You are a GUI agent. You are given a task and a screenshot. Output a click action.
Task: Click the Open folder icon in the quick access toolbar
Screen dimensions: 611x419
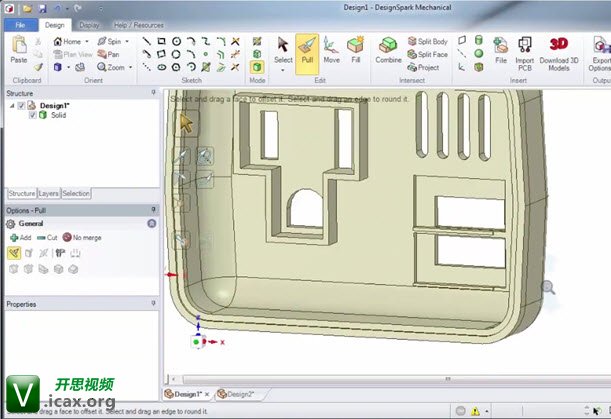coord(27,9)
